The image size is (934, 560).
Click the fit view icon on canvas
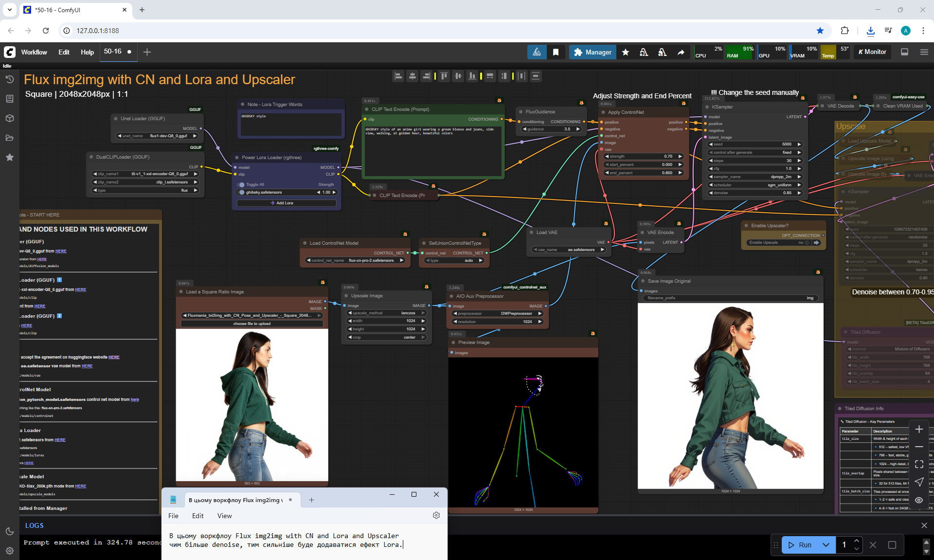click(918, 464)
